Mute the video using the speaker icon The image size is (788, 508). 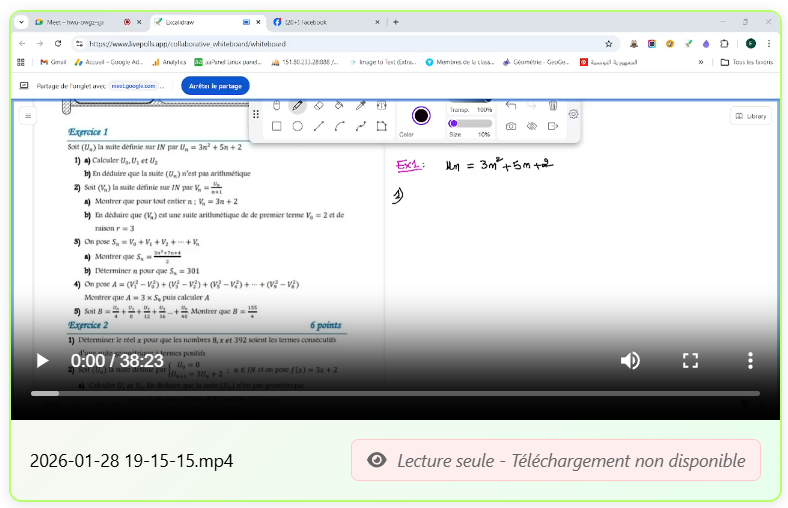point(630,361)
